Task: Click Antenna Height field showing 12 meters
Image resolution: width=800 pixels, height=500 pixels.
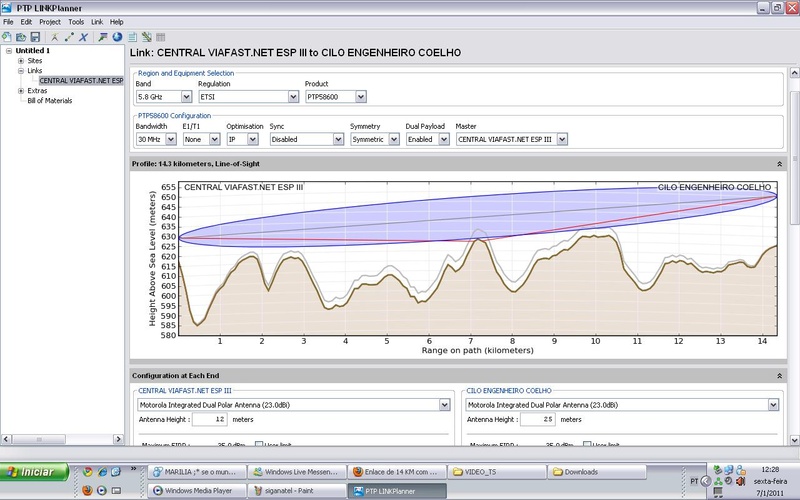Action: pyautogui.click(x=210, y=420)
